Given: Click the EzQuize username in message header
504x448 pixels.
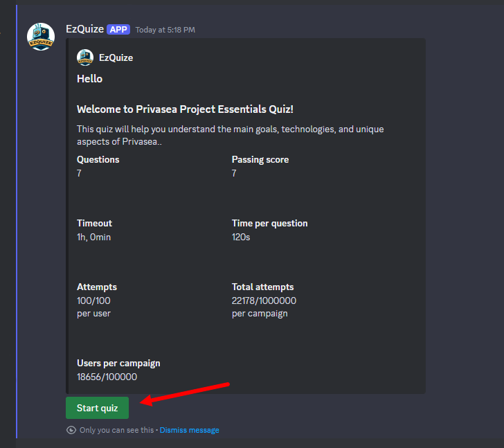Looking at the screenshot, I should click(x=85, y=29).
